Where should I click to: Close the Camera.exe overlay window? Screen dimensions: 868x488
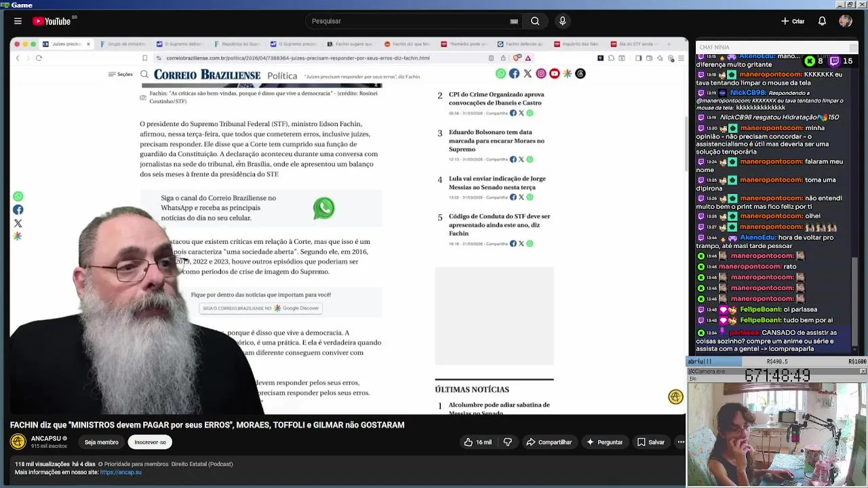(863, 371)
